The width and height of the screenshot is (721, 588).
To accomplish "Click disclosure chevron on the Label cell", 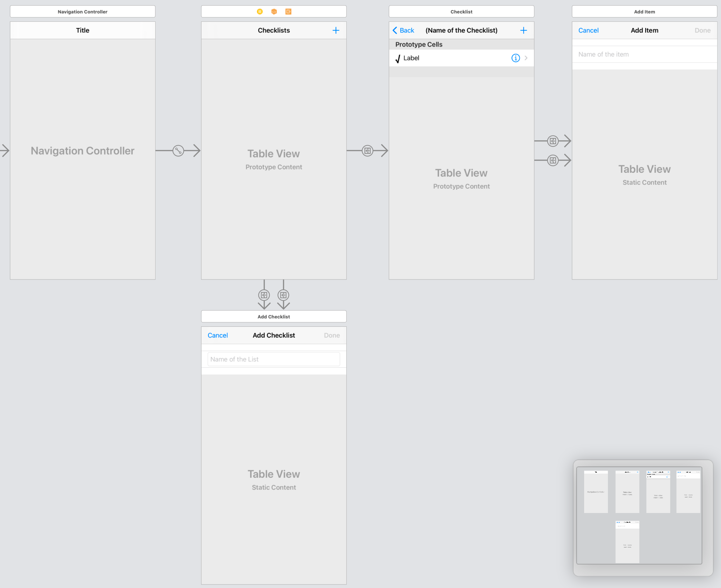I will tap(526, 58).
